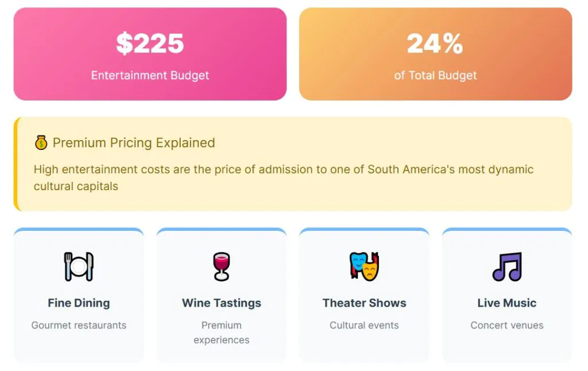Image resolution: width=588 pixels, height=371 pixels.
Task: Click the fork and plate dining icon
Action: [x=79, y=266]
